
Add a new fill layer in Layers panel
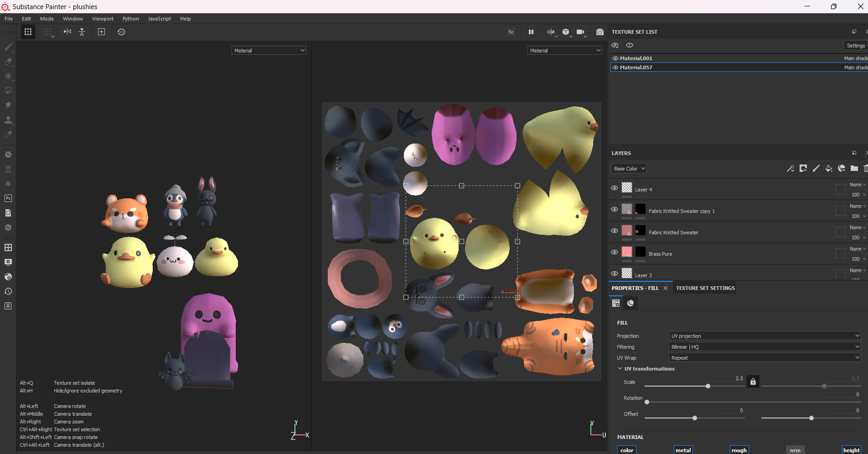pyautogui.click(x=829, y=168)
